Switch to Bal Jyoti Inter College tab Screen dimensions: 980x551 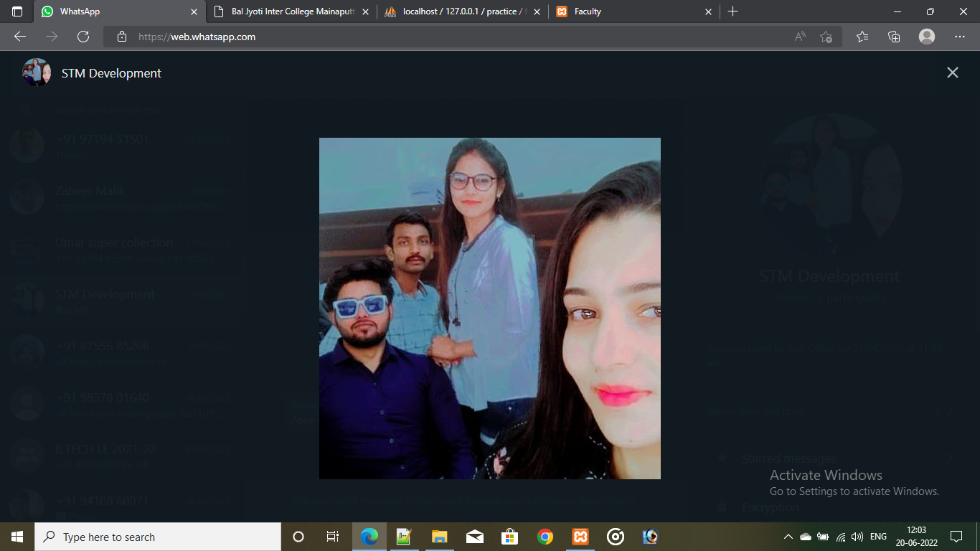(293, 11)
